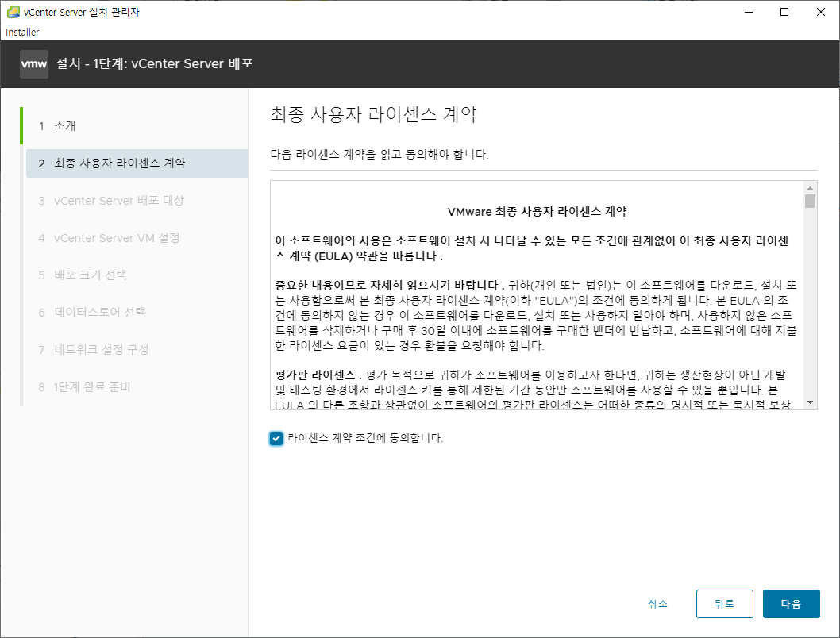The width and height of the screenshot is (840, 638).
Task: Click the '중요한 내용이므로 자세히 읽으시기 바랍니다' text
Action: (387, 285)
